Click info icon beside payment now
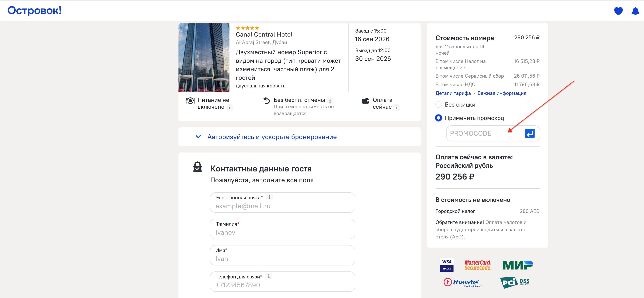644x298 pixels. [x=396, y=108]
